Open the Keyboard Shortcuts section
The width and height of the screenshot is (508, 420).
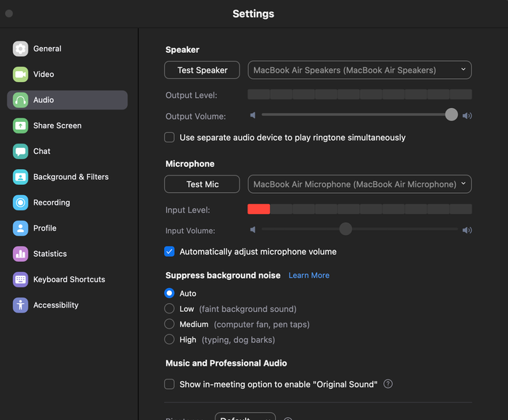coord(67,279)
